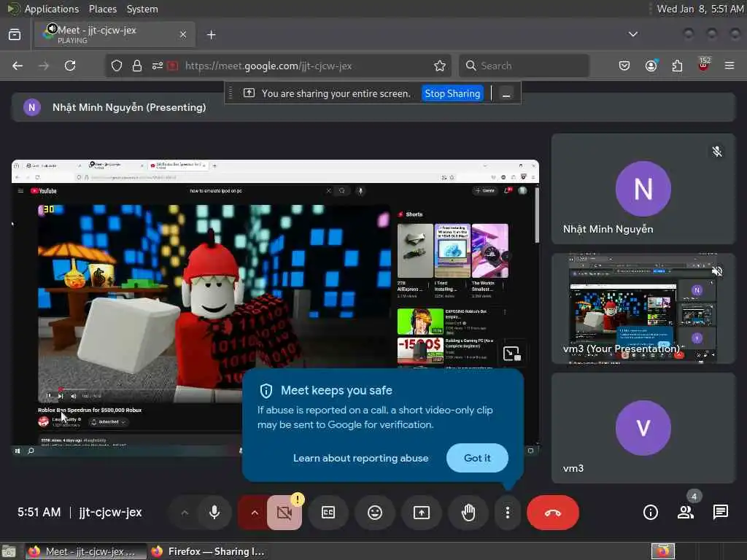747x560 pixels.
Task: Click the muted microphone icon on Nhật Minh tile
Action: pos(717,152)
